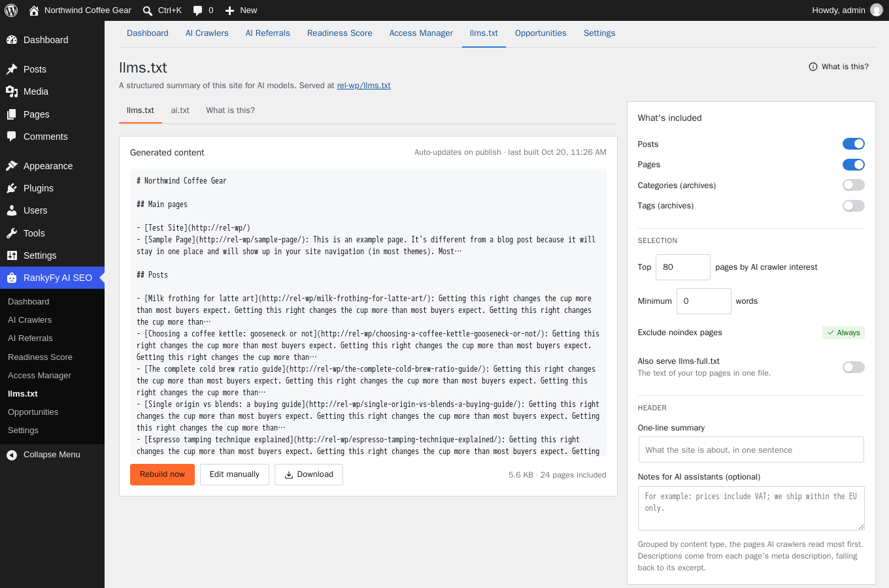Open the Opportunities top tab

pyautogui.click(x=541, y=33)
